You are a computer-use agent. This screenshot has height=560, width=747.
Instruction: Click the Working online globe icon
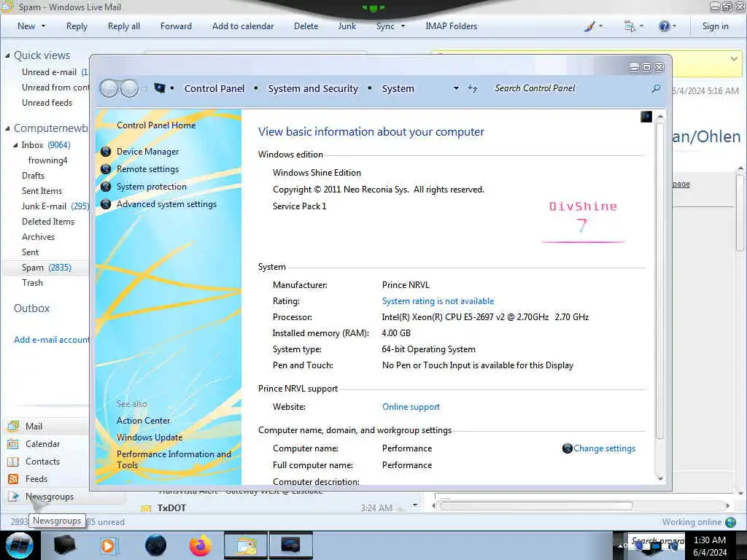click(730, 522)
